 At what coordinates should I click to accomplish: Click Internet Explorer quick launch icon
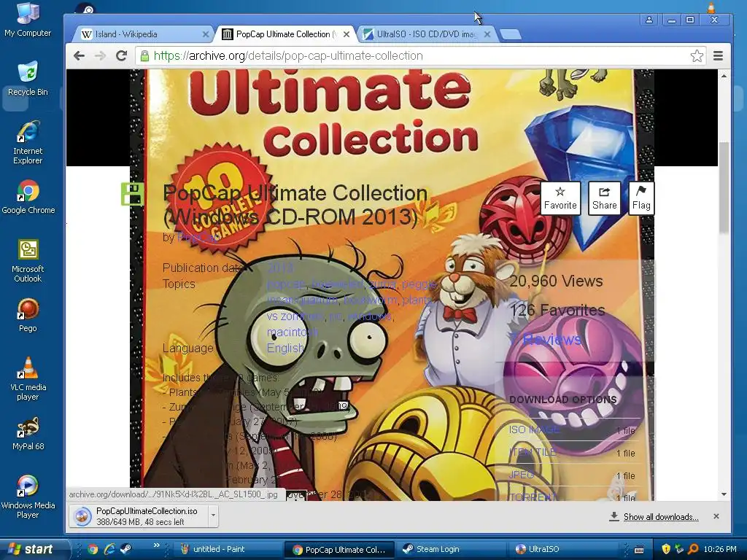(109, 549)
